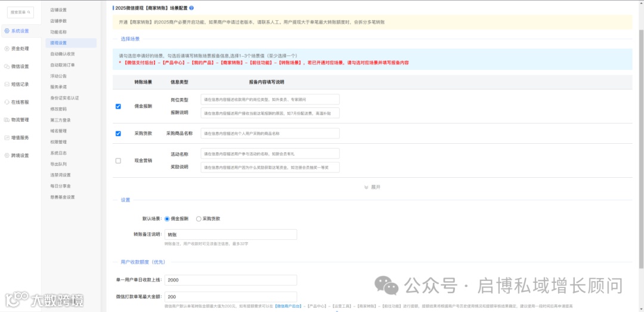Click the 采购商品名称 input field
The image size is (644, 312).
point(270,133)
